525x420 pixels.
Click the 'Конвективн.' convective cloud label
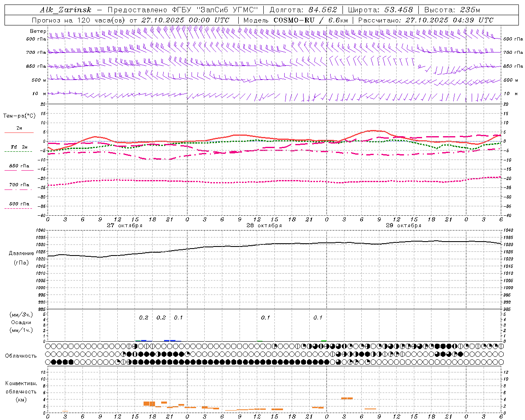pos(21,383)
